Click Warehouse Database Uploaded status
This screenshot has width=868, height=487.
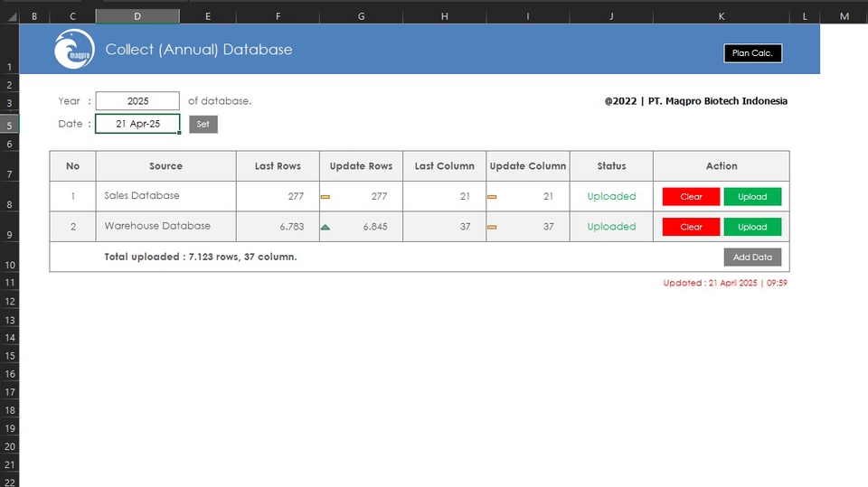click(x=611, y=227)
